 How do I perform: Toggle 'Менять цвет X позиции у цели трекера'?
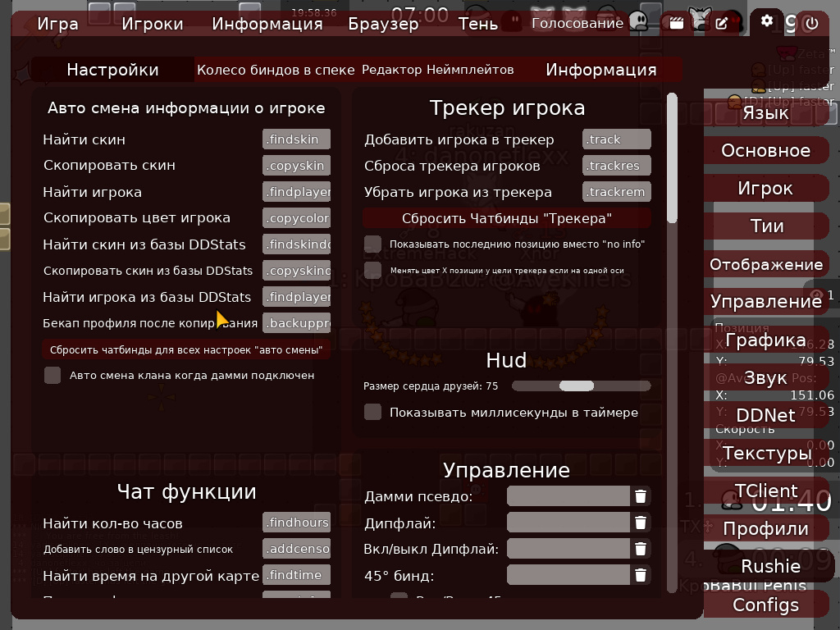click(373, 270)
